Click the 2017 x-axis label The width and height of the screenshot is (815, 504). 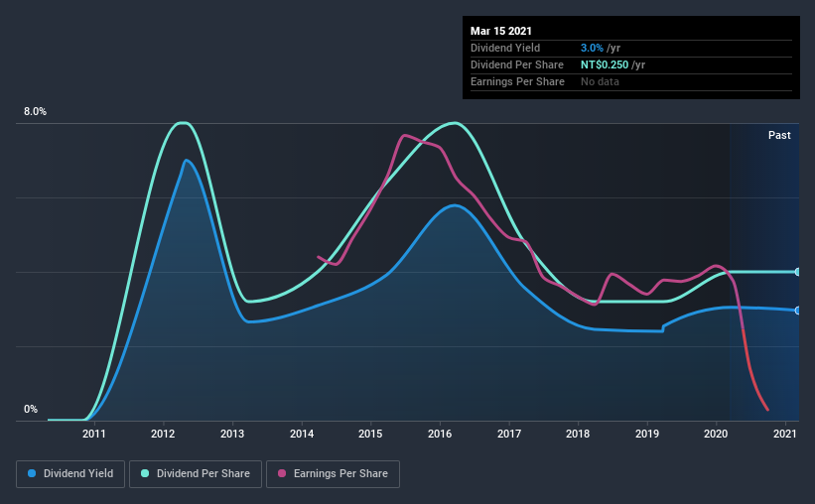point(509,434)
